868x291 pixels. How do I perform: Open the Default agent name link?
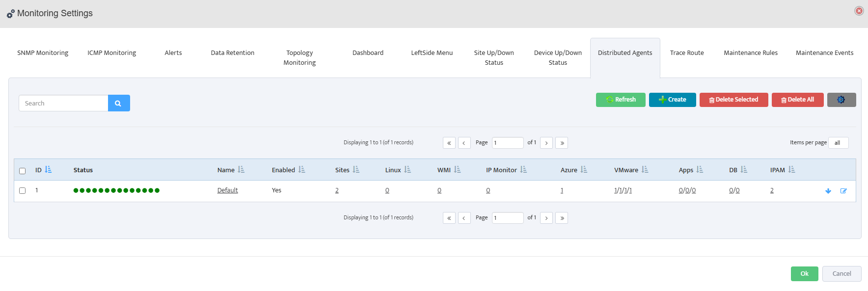click(x=227, y=190)
